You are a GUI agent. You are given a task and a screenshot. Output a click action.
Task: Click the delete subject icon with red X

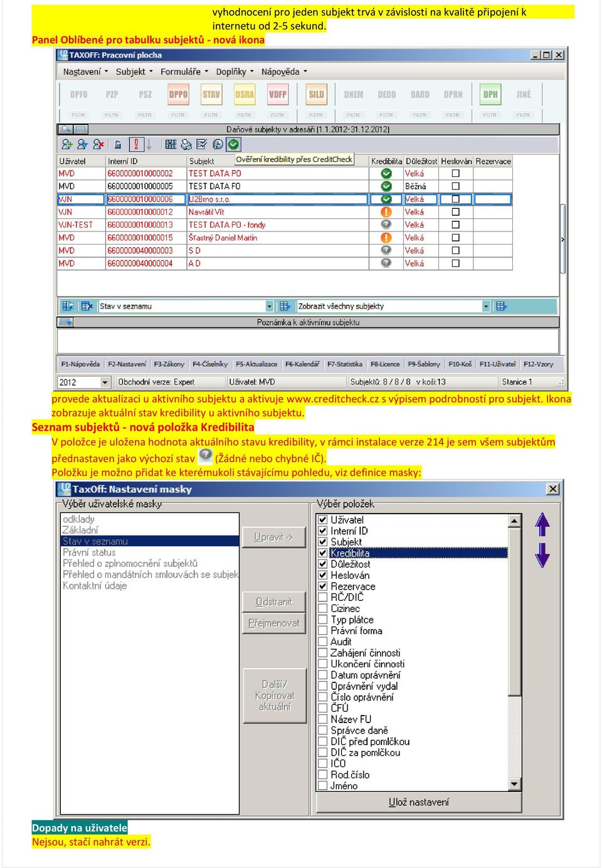(x=98, y=144)
